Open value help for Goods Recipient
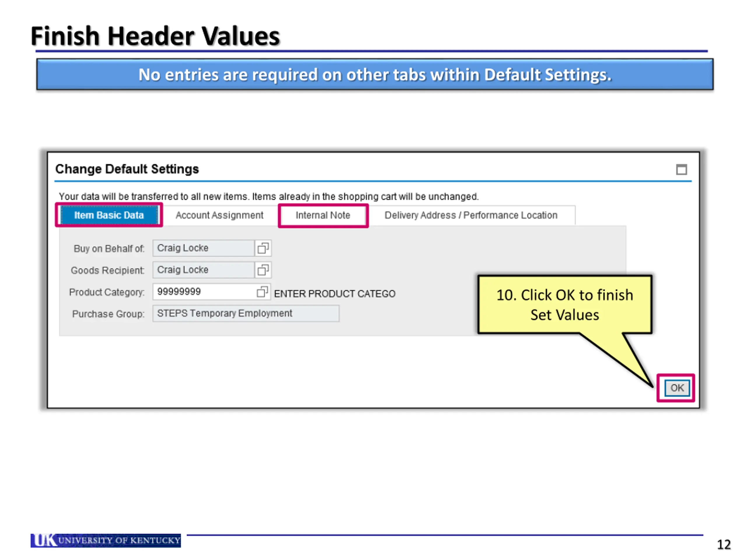The width and height of the screenshot is (747, 560). pyautogui.click(x=263, y=270)
